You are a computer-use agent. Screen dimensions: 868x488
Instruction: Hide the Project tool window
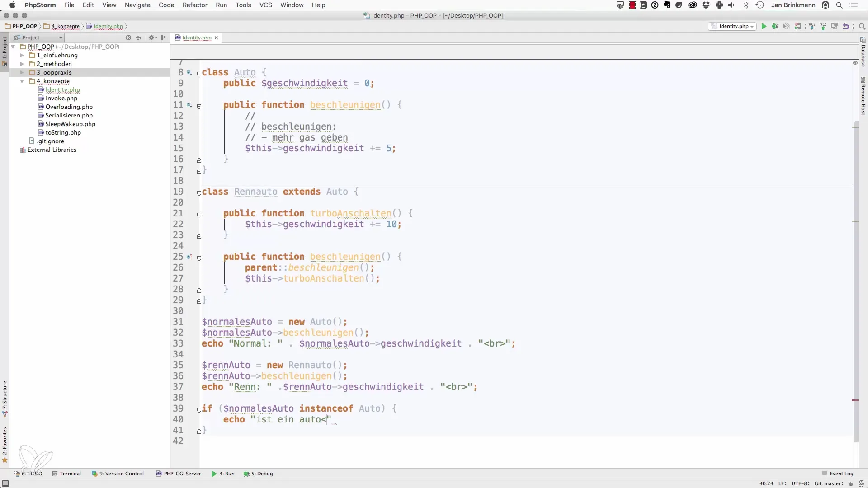(164, 38)
